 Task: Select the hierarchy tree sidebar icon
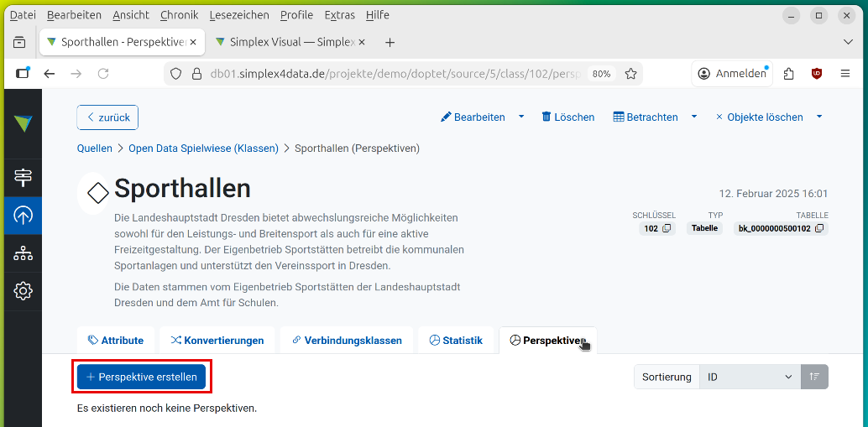point(23,253)
